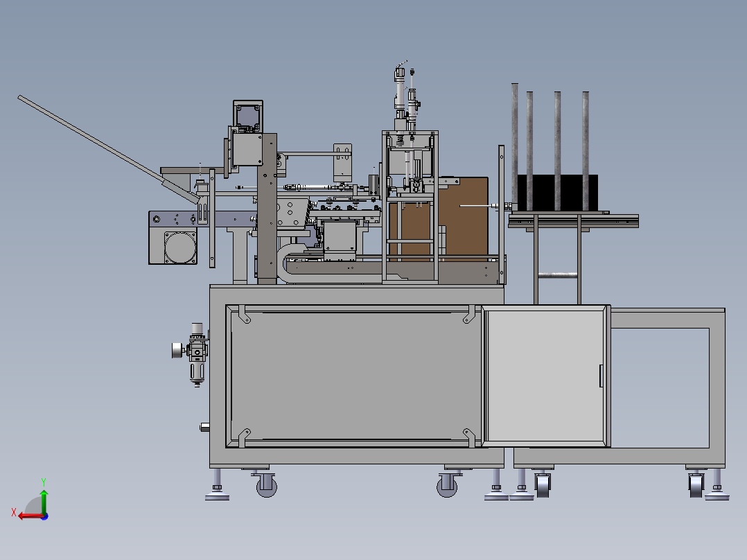Viewport: 747px width, 560px height.
Task: Select the black block on the right platform
Action: (557, 193)
